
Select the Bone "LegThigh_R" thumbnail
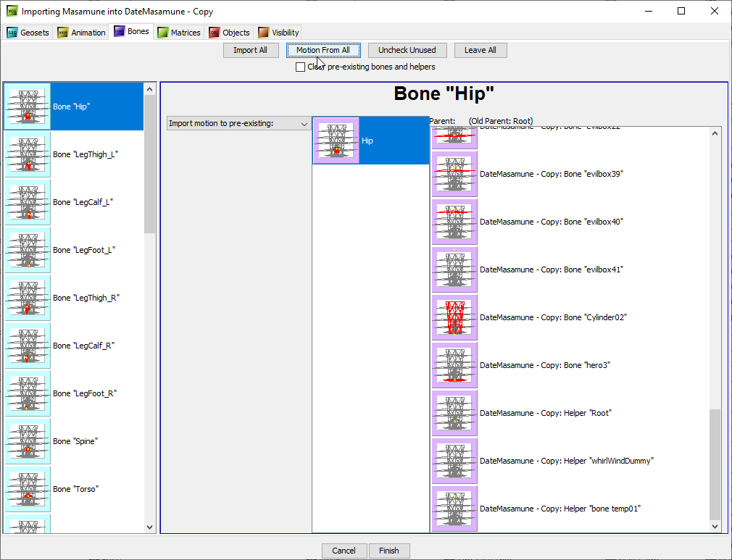28,298
